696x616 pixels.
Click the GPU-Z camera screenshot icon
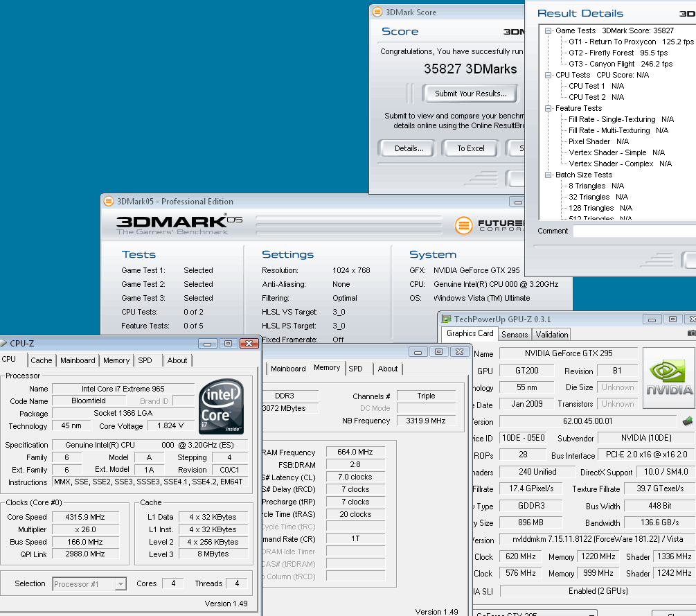tap(692, 333)
